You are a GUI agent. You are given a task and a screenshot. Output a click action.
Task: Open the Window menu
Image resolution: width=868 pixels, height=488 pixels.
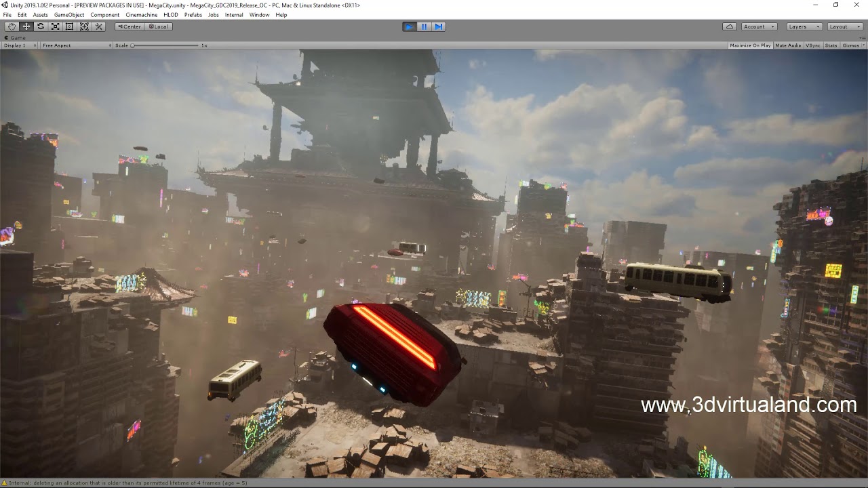coord(259,15)
